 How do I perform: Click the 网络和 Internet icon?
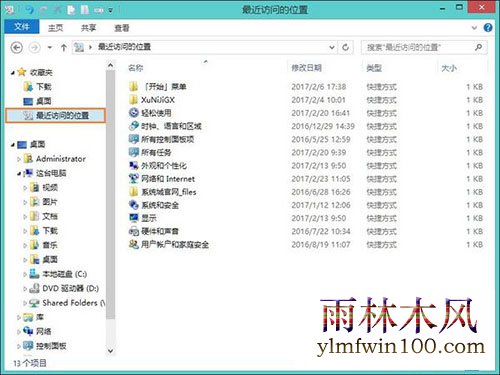(133, 179)
